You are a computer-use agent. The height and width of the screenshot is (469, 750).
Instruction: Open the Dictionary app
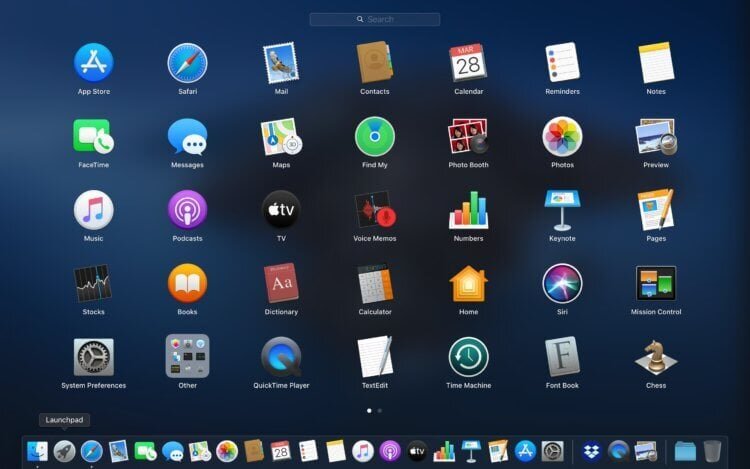tap(281, 283)
